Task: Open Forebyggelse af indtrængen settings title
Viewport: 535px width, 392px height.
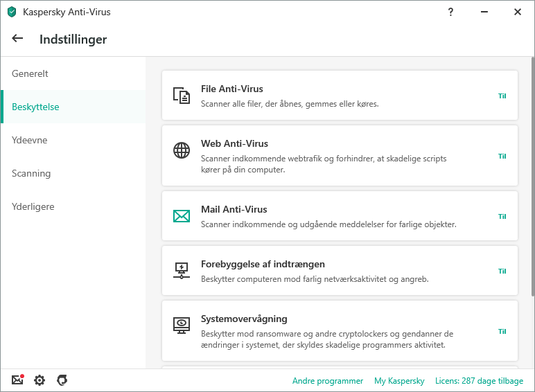Action: pyautogui.click(x=263, y=264)
